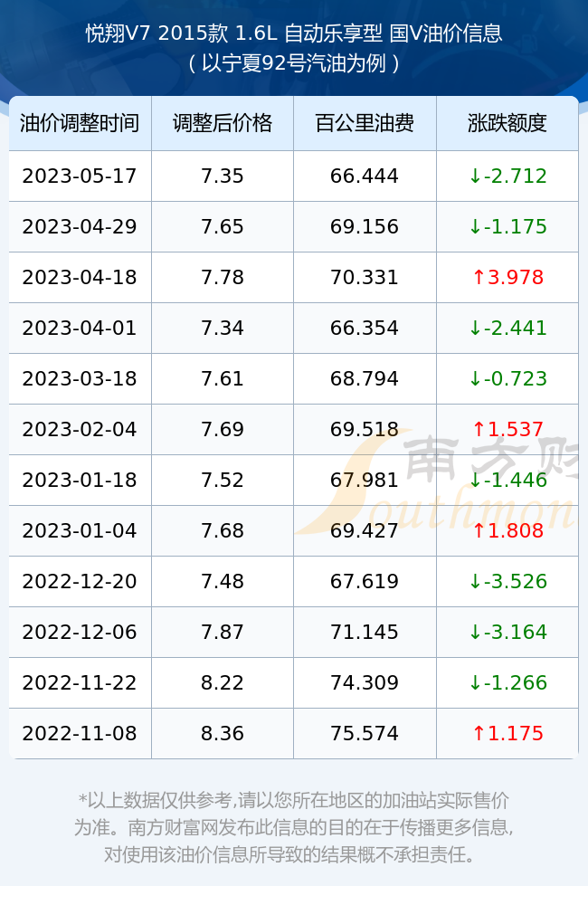Click the disclaimer text at bottom
Screen dimensions: 588x905
tap(294, 827)
